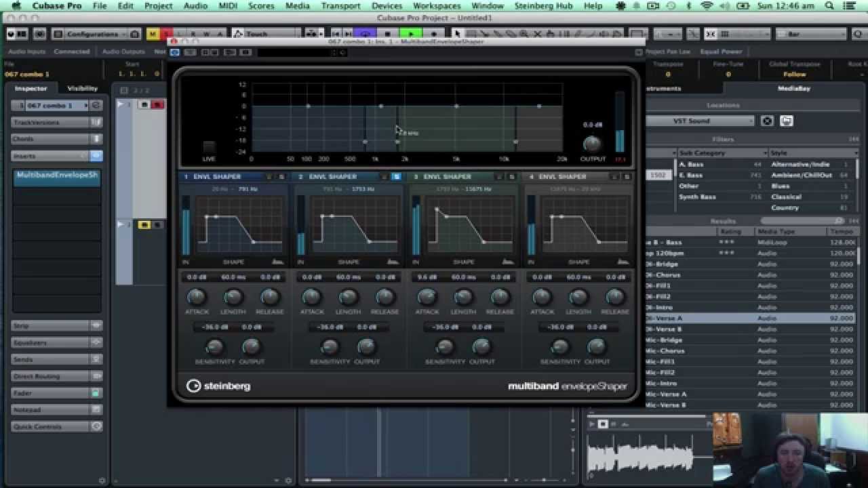Click the Go to Previous Marker button

point(336,34)
